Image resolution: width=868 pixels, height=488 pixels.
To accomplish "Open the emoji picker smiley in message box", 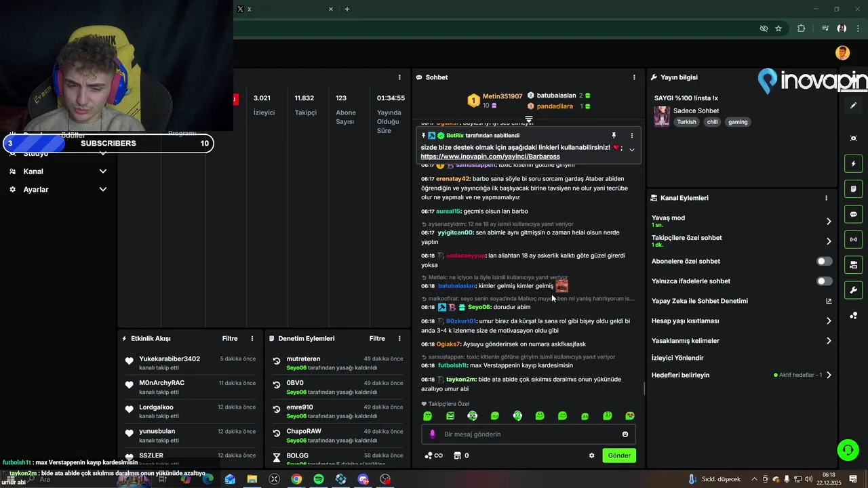I will pos(625,434).
